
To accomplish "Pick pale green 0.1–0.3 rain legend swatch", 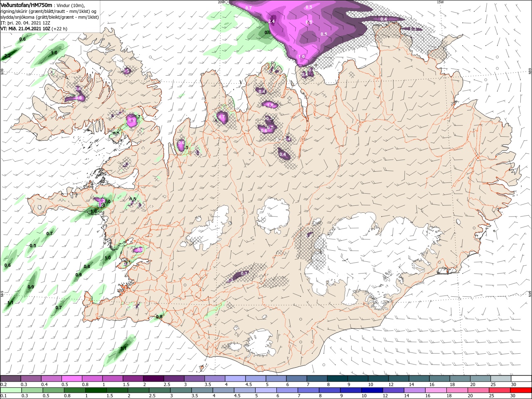I will pyautogui.click(x=11, y=390).
